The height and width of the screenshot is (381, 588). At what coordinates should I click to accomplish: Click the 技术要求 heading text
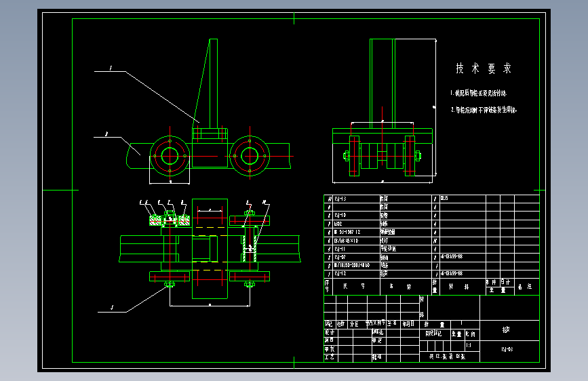[x=484, y=68]
